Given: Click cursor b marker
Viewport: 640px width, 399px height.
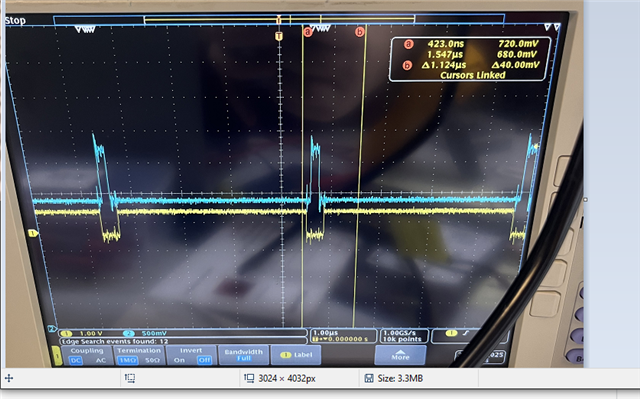Looking at the screenshot, I should click(359, 32).
